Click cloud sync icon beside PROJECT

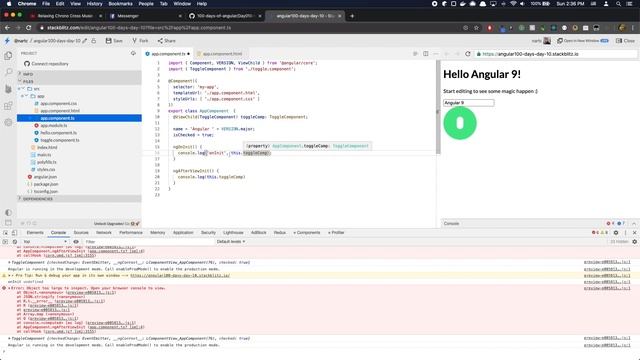[133, 53]
